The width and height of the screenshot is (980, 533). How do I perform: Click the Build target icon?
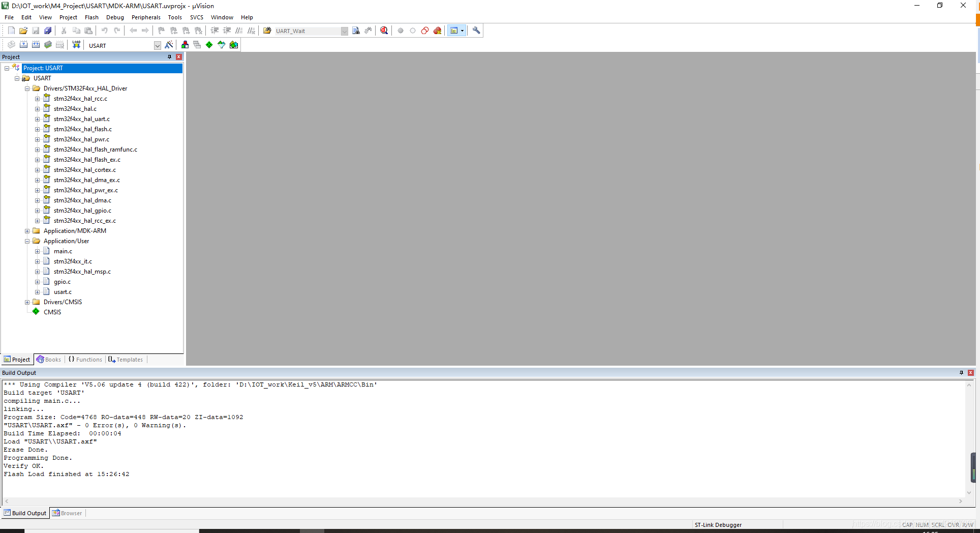pos(23,45)
